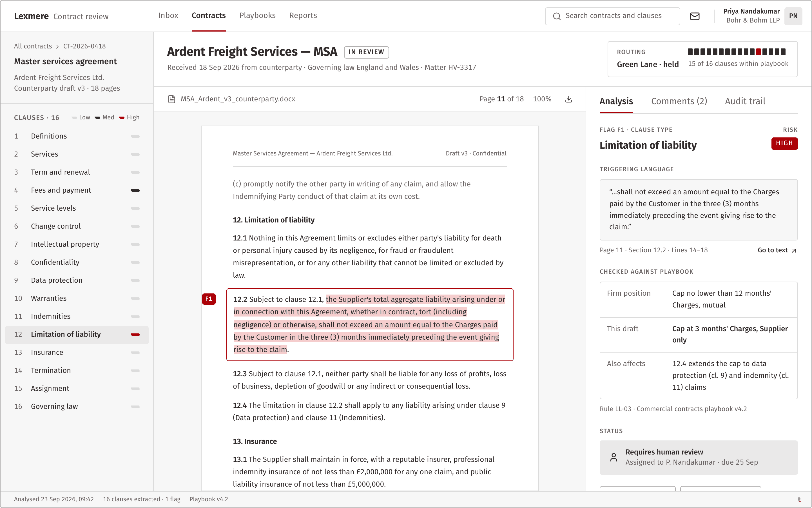The image size is (812, 508).
Task: Click the Med legend swatch in clauses header
Action: (97, 118)
